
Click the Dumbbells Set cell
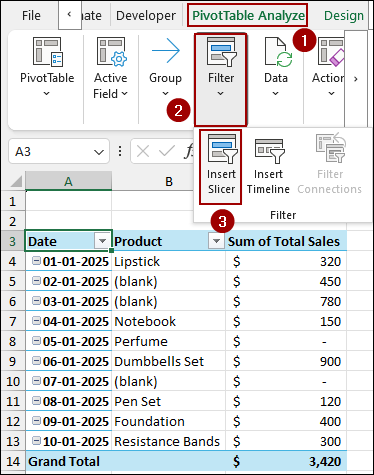(x=169, y=361)
